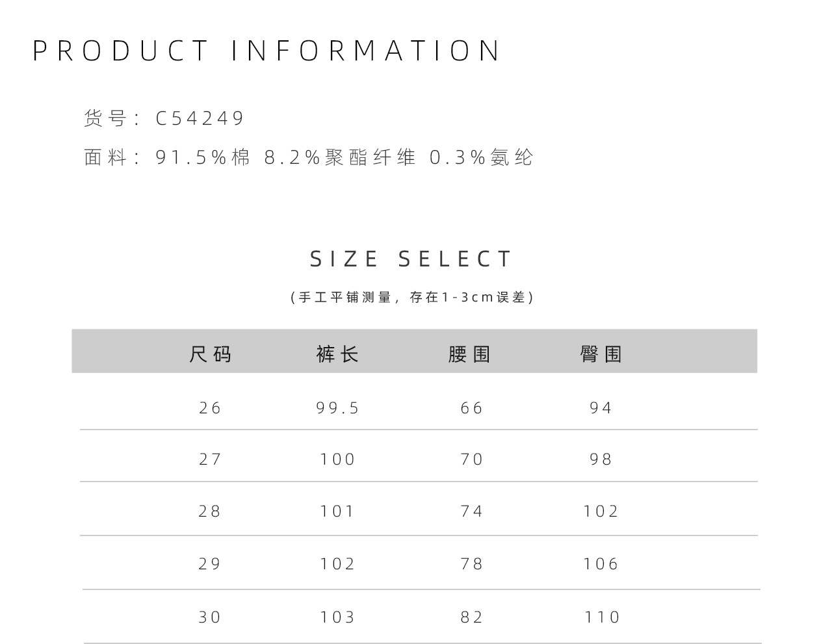The height and width of the screenshot is (644, 832).
Task: Click pants length 103 in last row
Action: pyautogui.click(x=338, y=617)
